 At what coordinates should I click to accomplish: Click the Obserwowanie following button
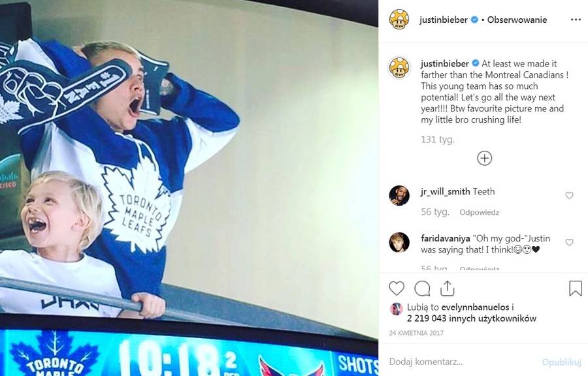pyautogui.click(x=517, y=20)
